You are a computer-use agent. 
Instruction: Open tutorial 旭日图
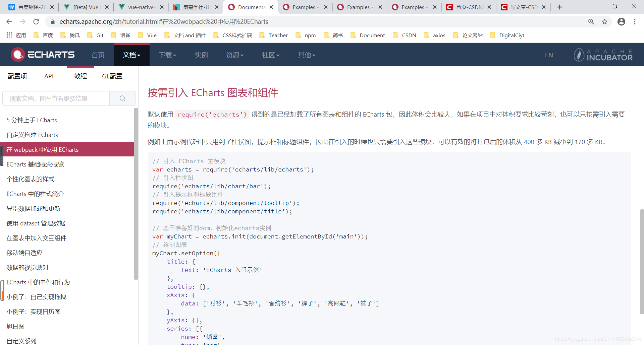(x=67, y=327)
